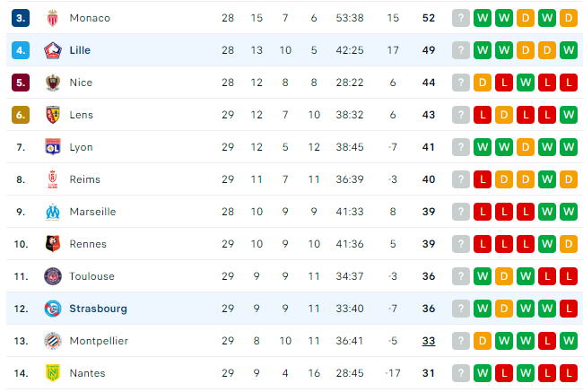Click the Monaco club crest icon
This screenshot has width=583, height=392.
click(52, 18)
